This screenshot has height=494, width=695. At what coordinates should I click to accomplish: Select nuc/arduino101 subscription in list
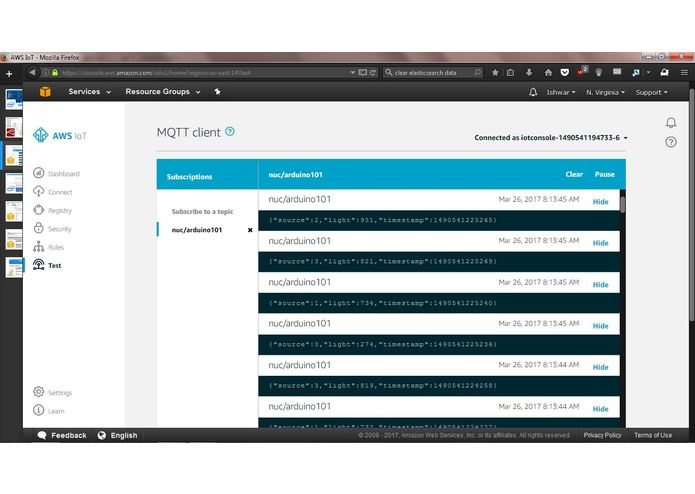click(197, 230)
